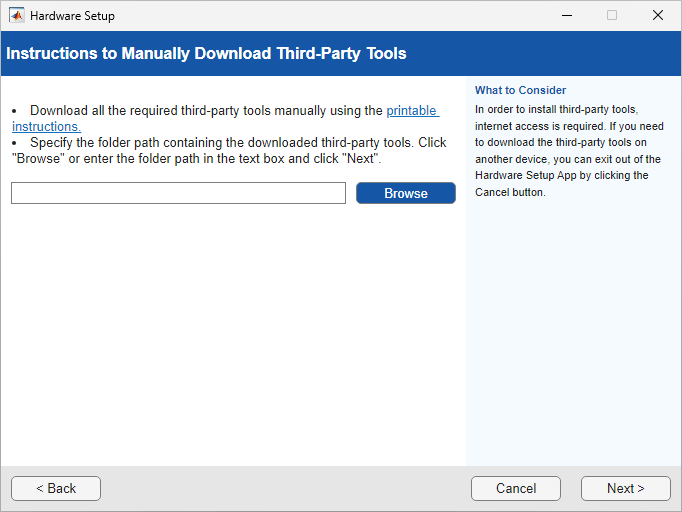
Task: Select the "What to Consider" heading
Action: [520, 90]
